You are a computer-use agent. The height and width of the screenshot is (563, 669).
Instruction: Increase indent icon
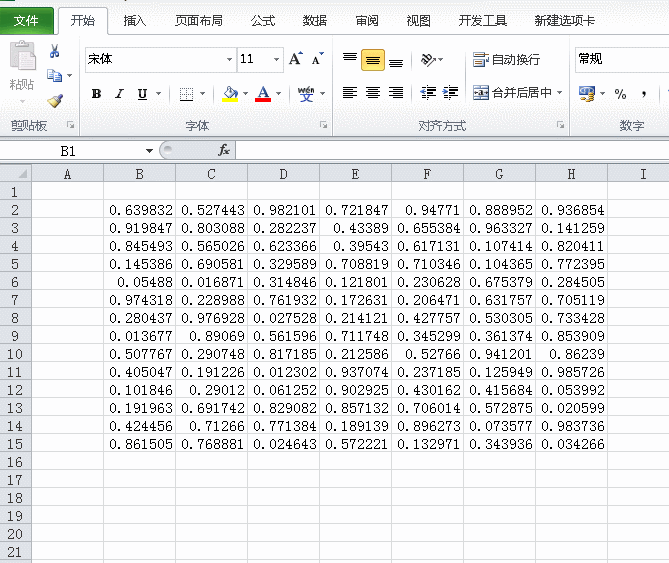coord(451,93)
